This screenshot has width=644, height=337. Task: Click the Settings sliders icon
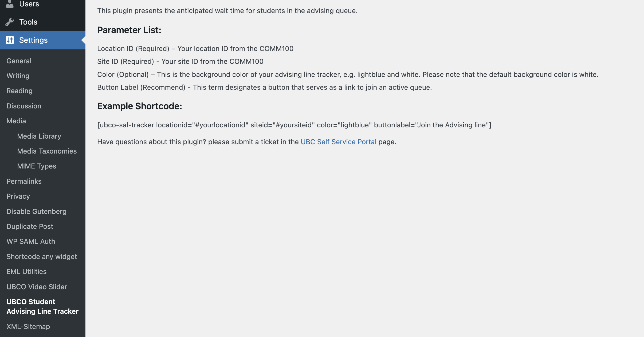click(x=10, y=40)
